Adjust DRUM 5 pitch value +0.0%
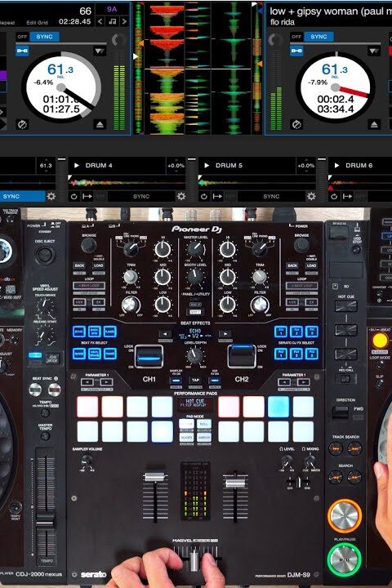The image size is (392, 588). tap(305, 165)
